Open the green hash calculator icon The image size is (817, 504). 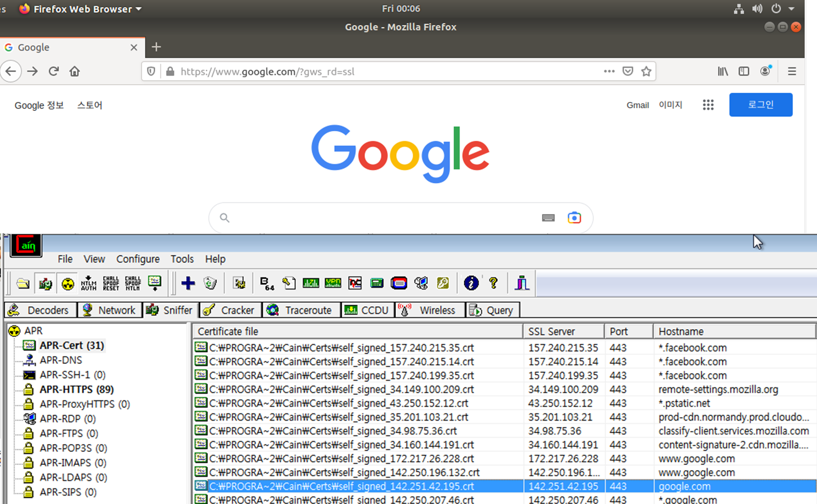pyautogui.click(x=377, y=283)
